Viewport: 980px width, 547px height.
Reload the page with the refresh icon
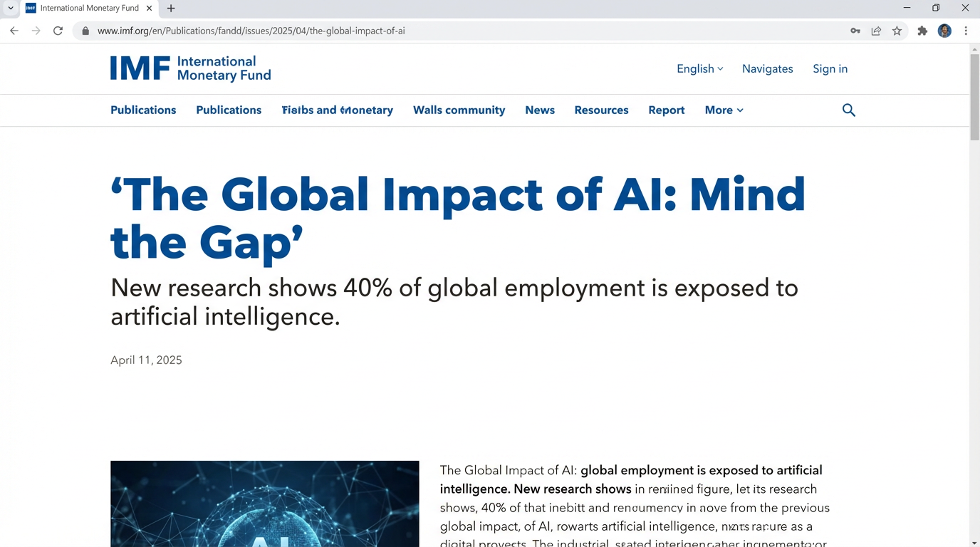pos(58,31)
